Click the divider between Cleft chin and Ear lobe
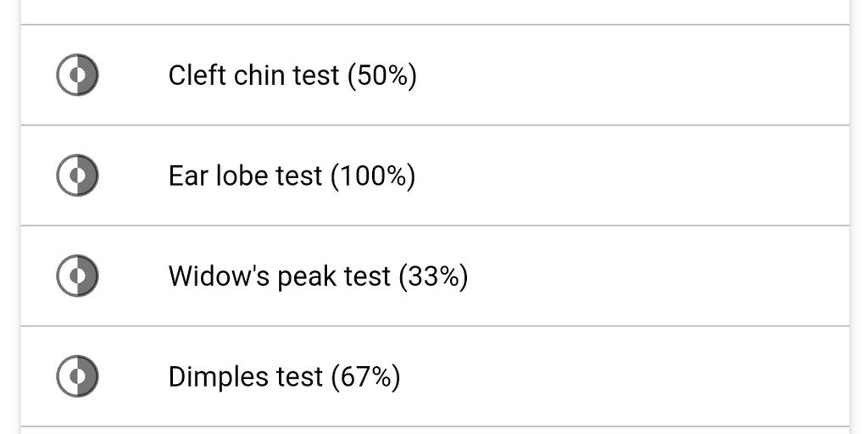 tap(434, 125)
